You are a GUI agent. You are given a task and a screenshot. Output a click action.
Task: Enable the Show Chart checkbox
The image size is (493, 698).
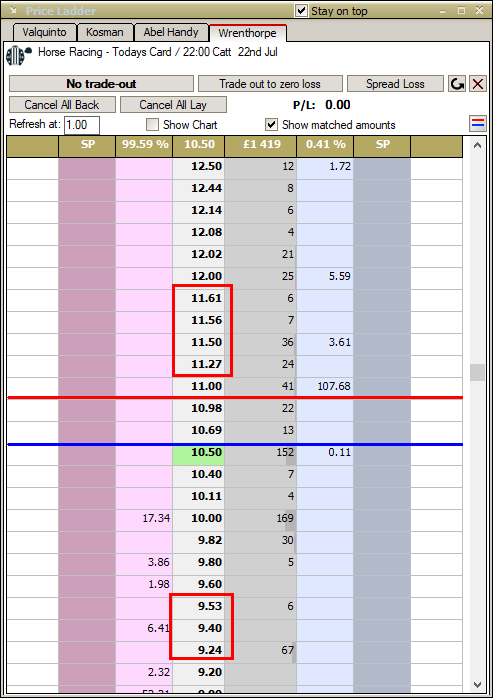(x=152, y=125)
